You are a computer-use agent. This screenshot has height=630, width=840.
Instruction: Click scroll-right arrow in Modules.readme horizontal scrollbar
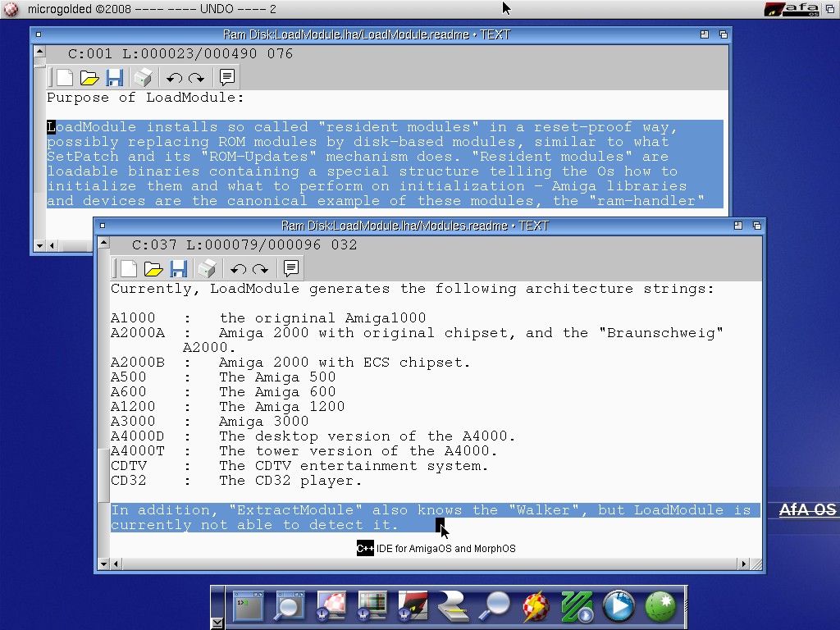(744, 564)
